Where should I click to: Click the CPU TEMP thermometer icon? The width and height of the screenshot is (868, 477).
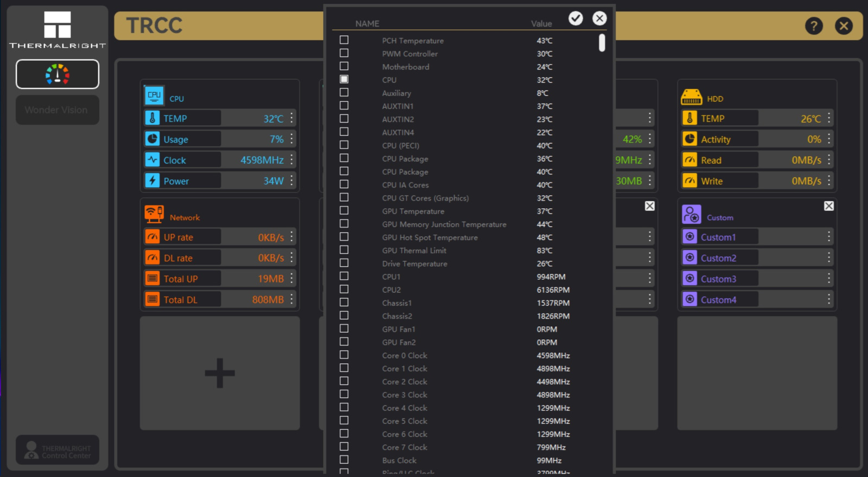tap(152, 118)
